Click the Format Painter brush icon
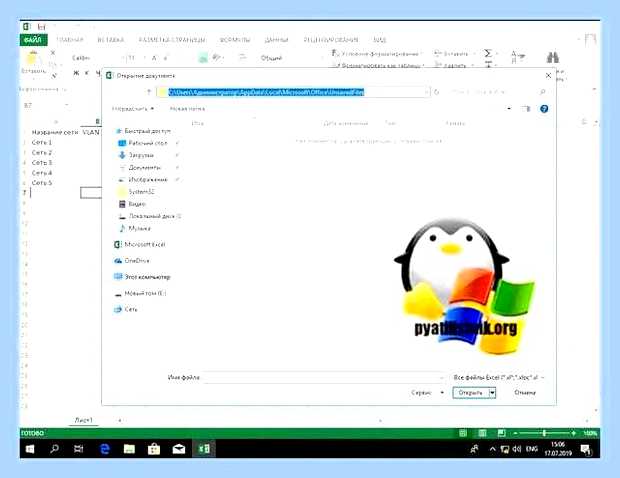 coord(54,75)
